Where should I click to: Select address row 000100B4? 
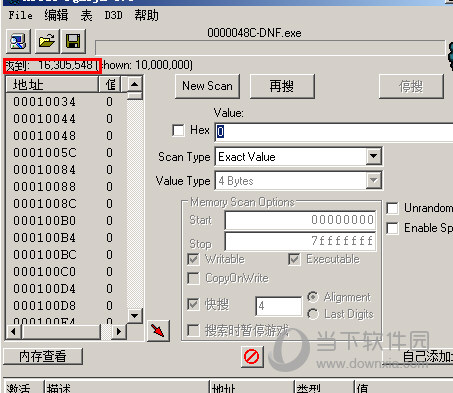(x=66, y=238)
